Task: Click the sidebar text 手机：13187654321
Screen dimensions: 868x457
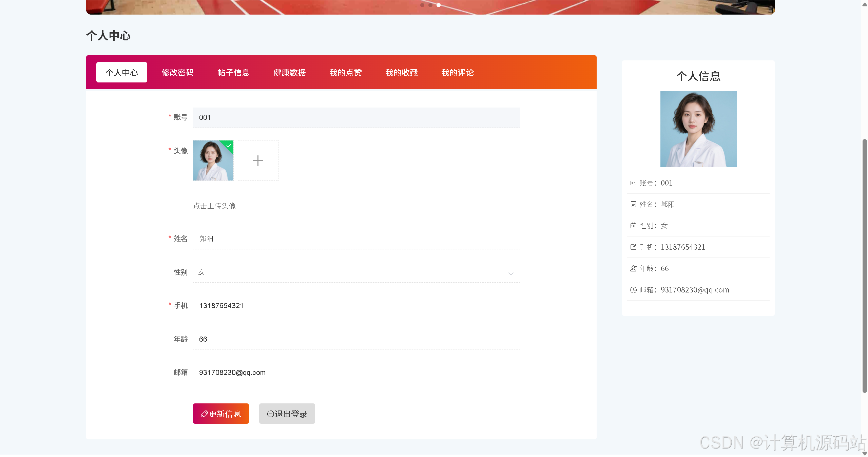Action: [672, 247]
